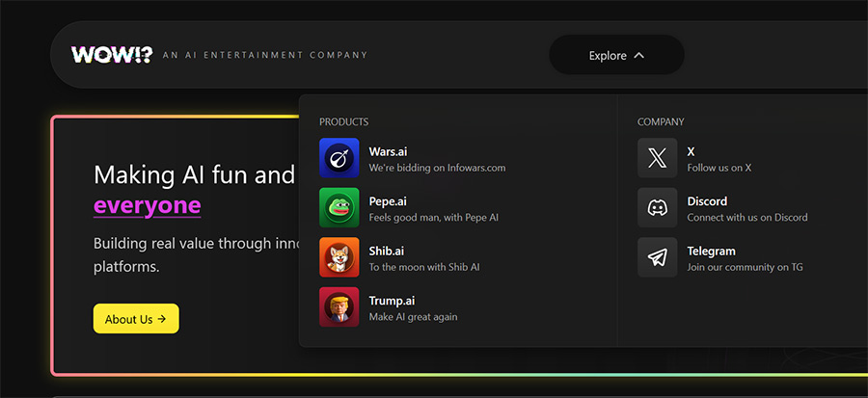Select the Telegram menu entry title
Image resolution: width=868 pixels, height=398 pixels.
pos(712,251)
